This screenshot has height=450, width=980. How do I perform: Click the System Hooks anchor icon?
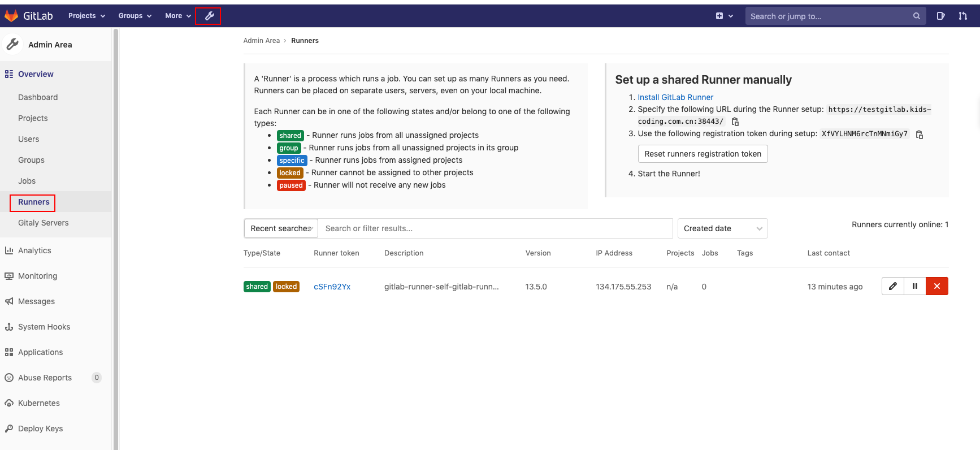[8, 327]
